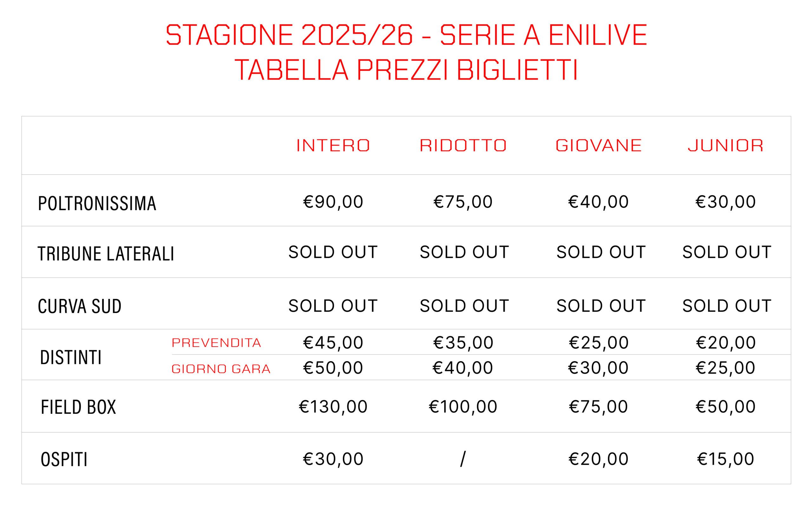
Task: Select the DISTINTI row label
Action: [71, 357]
